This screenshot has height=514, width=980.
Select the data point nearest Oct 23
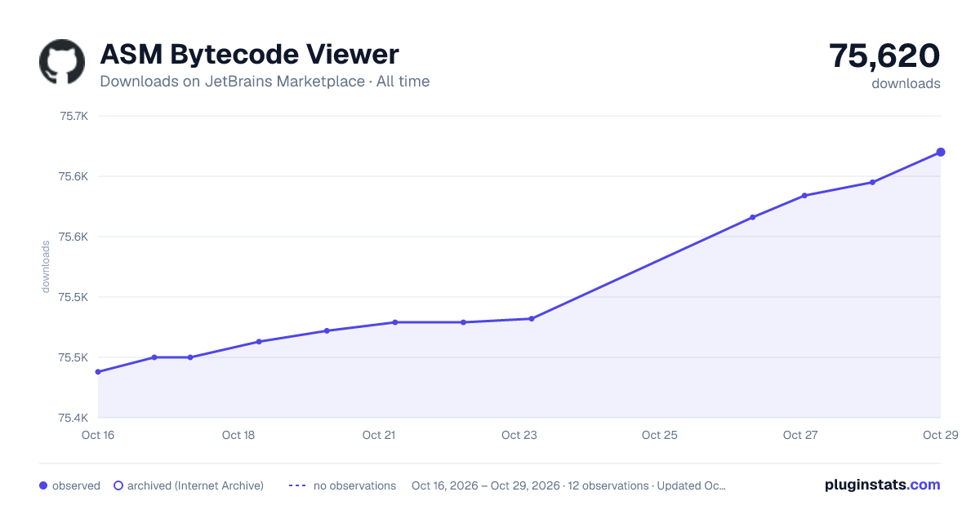click(532, 319)
